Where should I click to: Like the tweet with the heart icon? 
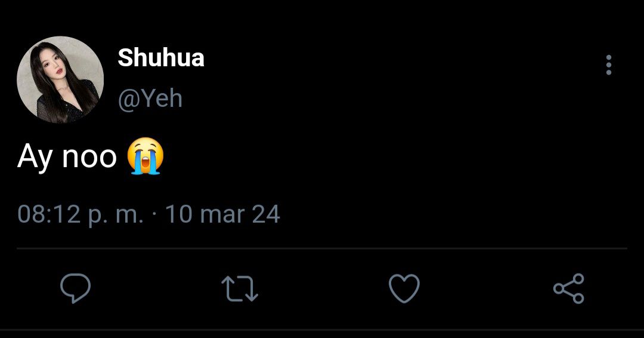tap(404, 288)
